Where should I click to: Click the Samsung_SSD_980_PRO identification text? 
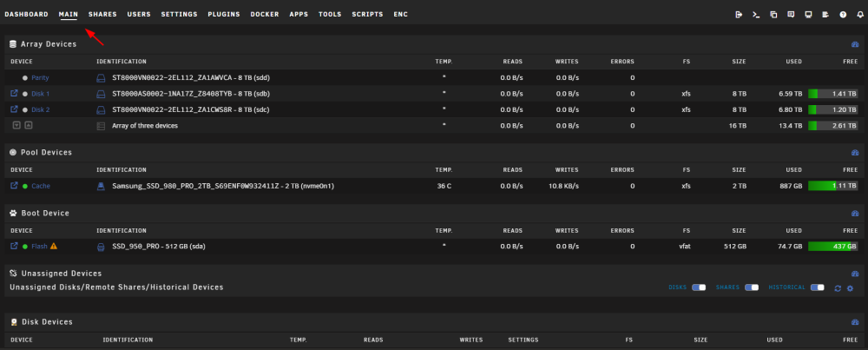tap(222, 186)
